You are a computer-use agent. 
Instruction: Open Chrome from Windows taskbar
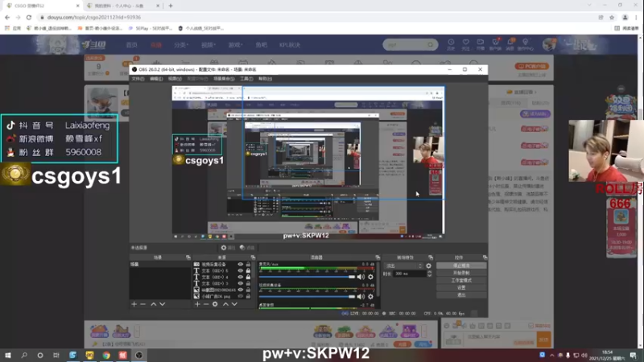[x=106, y=355]
